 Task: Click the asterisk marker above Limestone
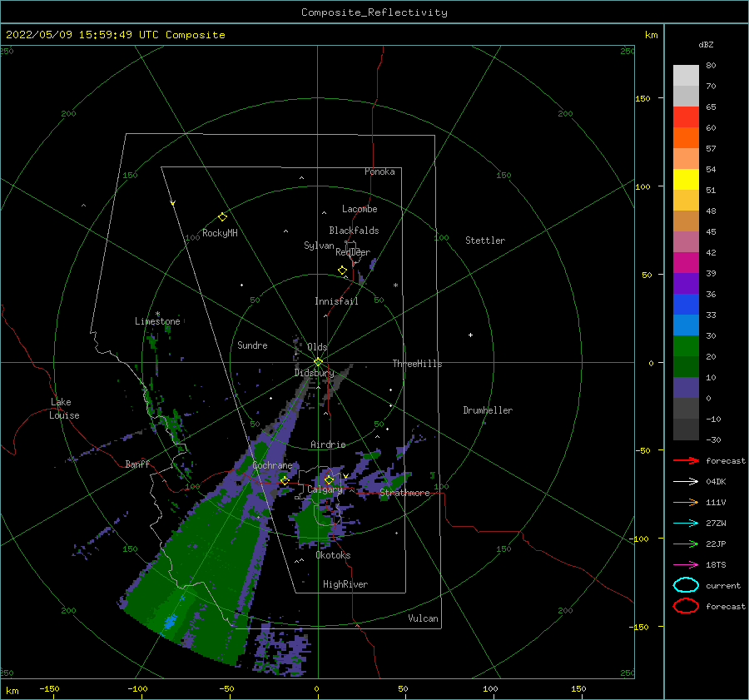click(x=157, y=314)
